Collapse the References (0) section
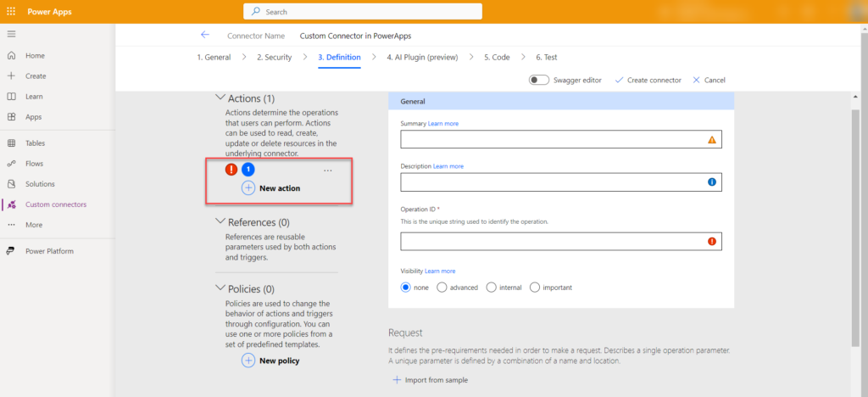868x397 pixels. click(221, 222)
